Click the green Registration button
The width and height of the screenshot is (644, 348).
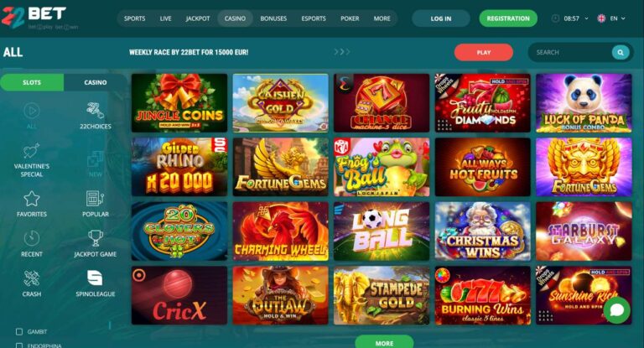508,18
